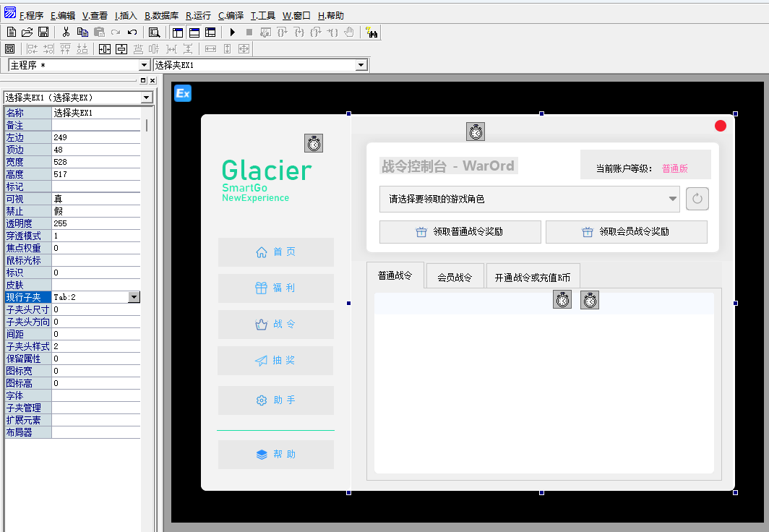769x532 pixels.
Task: Click the copy toolbar icon
Action: coord(82,33)
